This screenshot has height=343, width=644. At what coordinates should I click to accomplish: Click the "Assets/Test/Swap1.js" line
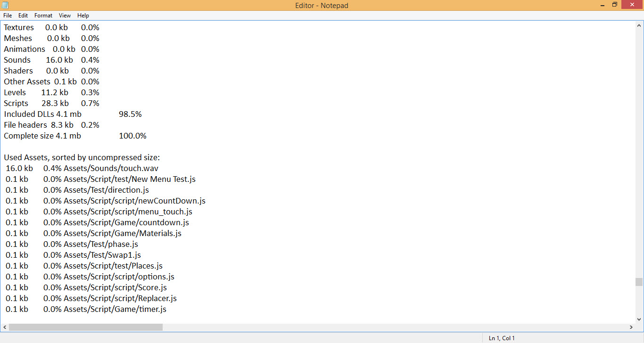[73, 255]
